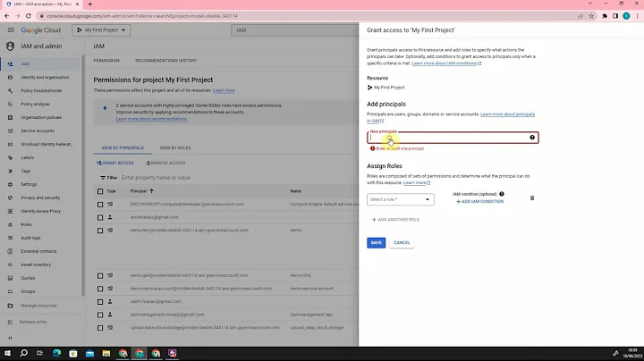
Task: Click the REMOVE ACCESS button
Action: (165, 164)
